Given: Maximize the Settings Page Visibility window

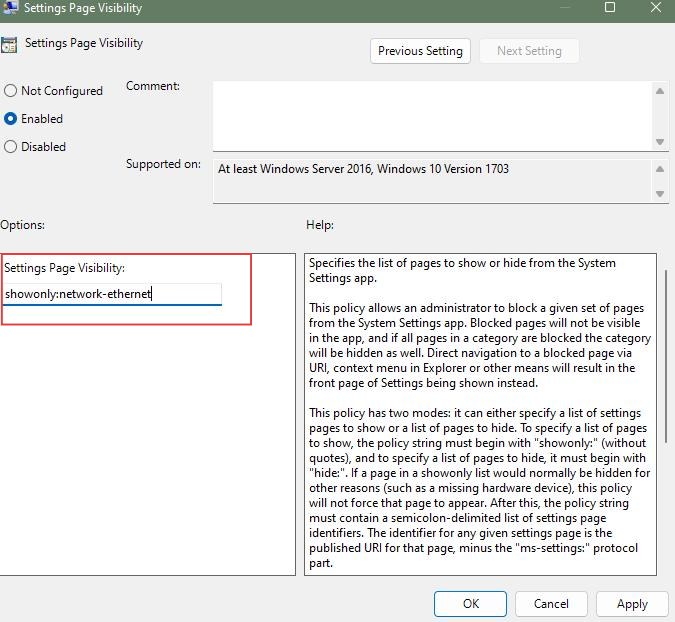Looking at the screenshot, I should pyautogui.click(x=610, y=8).
